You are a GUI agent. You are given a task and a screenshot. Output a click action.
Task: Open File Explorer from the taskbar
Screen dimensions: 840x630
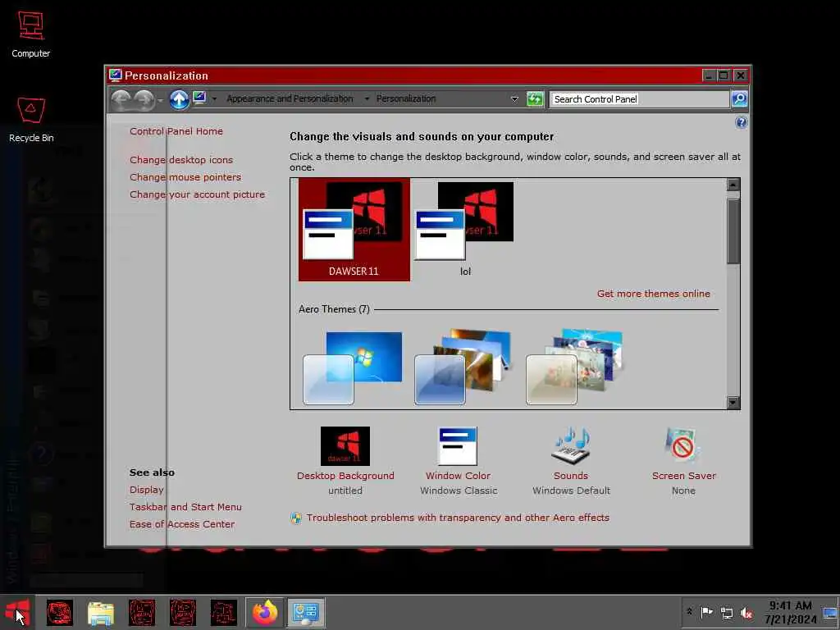click(x=101, y=614)
